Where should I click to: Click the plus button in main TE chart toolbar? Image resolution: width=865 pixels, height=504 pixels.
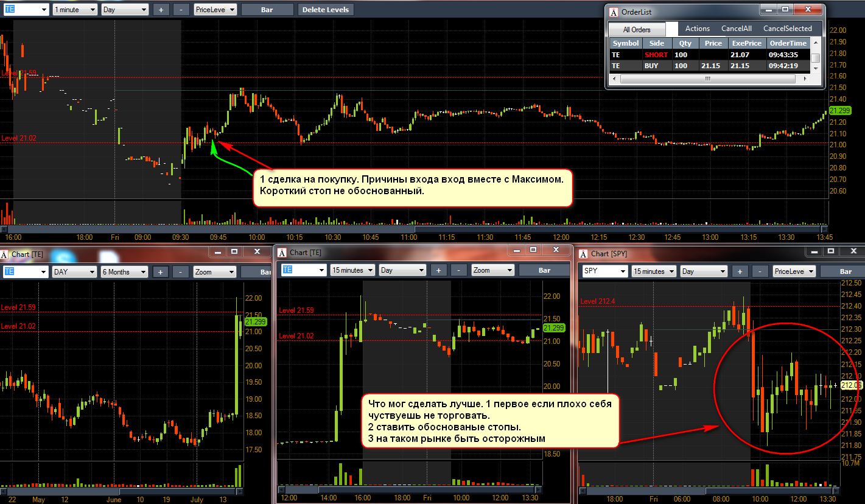tap(161, 10)
